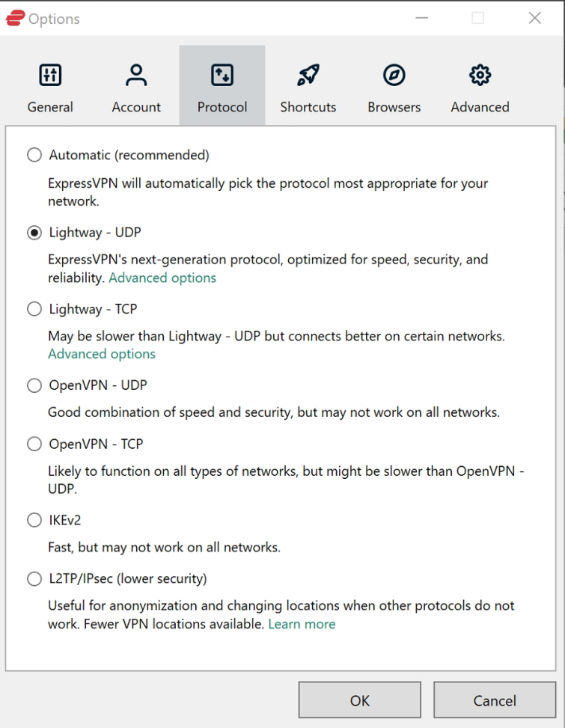Select the Protocol tab icon
The width and height of the screenshot is (565, 728).
222,74
